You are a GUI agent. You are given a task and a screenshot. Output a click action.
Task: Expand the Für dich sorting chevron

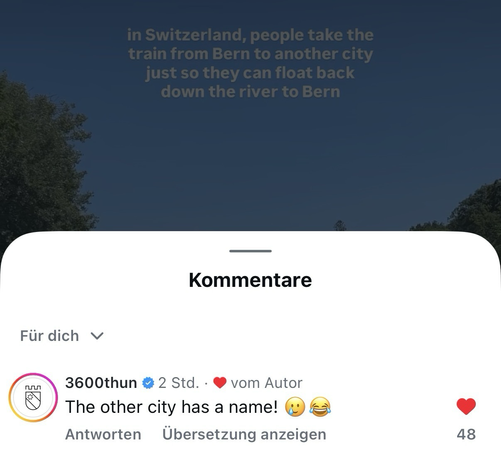pos(97,336)
